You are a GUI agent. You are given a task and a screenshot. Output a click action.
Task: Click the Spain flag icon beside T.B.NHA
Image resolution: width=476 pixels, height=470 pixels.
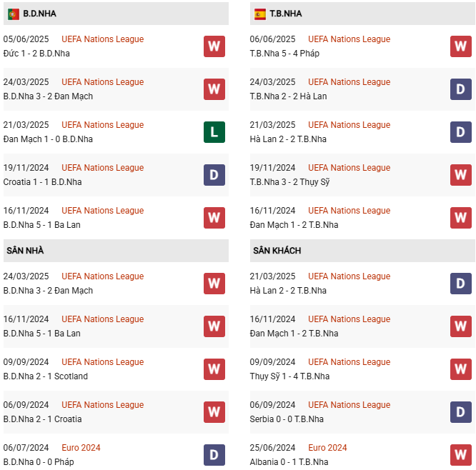(x=260, y=14)
